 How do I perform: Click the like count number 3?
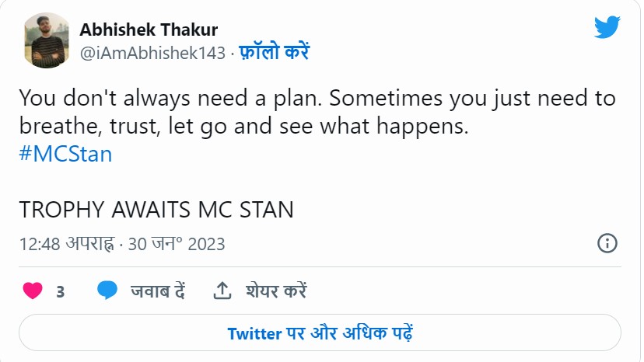(60, 292)
